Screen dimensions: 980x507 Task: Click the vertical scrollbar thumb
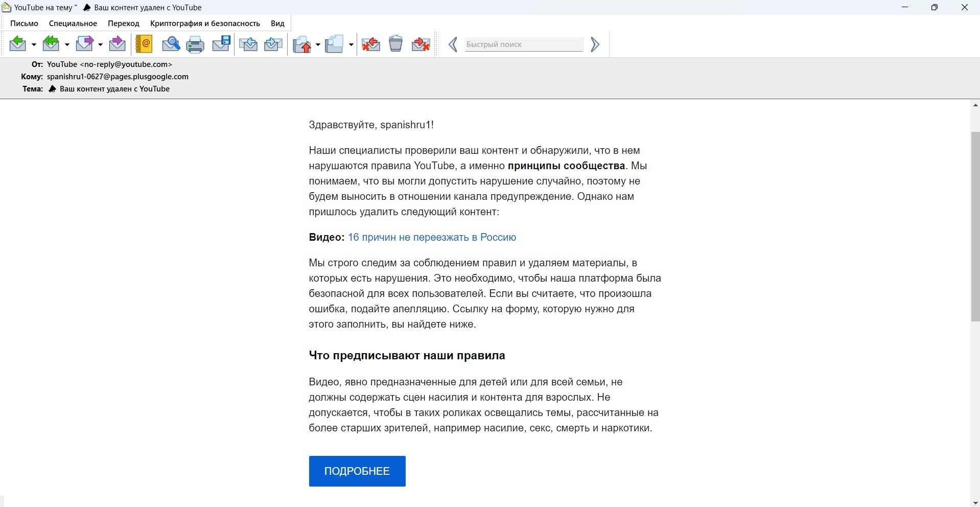coord(975,226)
